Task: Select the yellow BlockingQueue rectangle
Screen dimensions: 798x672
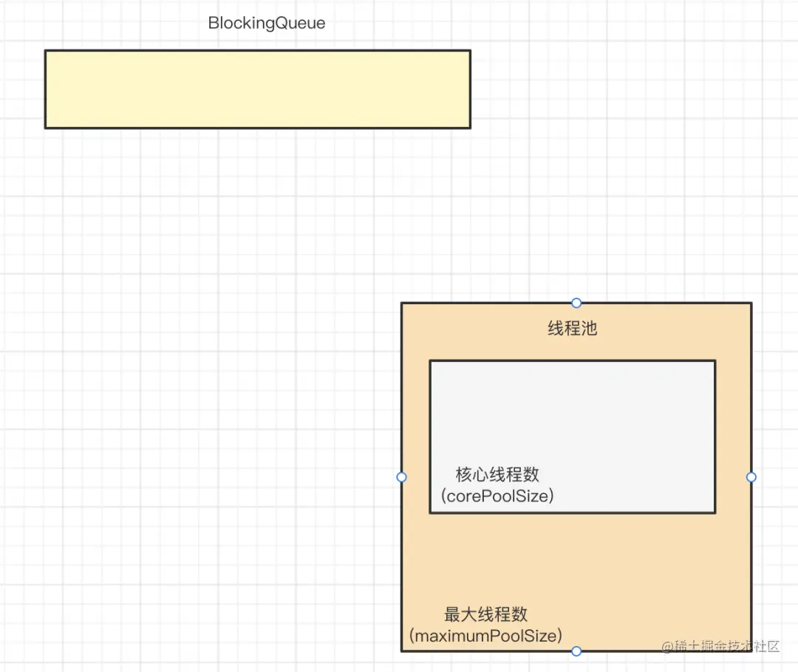Action: [259, 89]
